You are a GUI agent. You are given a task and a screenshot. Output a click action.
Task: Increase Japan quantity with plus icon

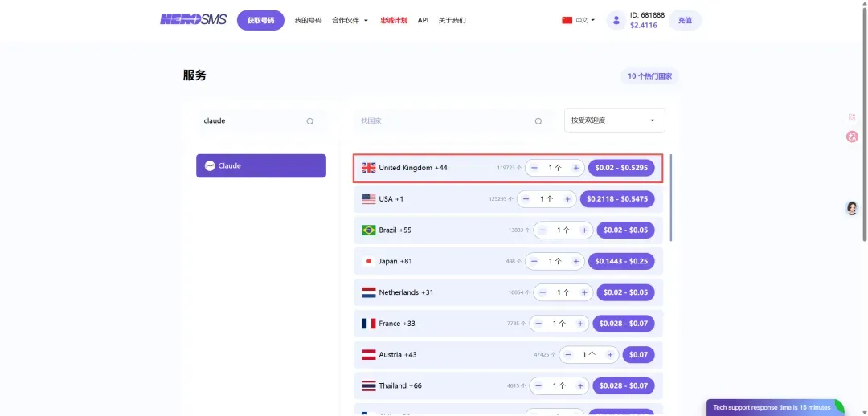(x=575, y=261)
